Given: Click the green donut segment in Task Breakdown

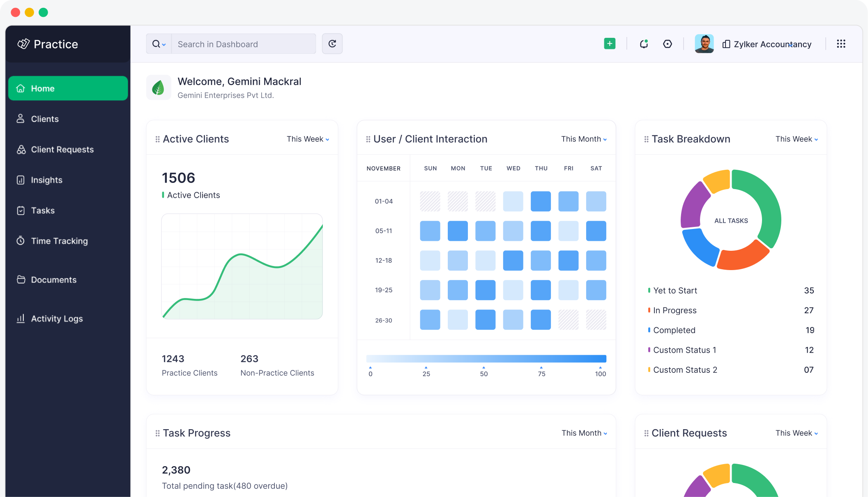Looking at the screenshot, I should (762, 205).
